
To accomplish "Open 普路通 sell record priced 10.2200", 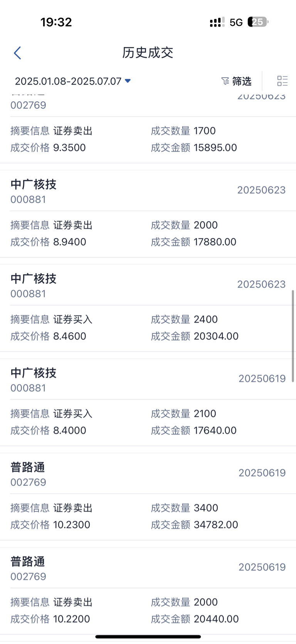I will point(148,591).
